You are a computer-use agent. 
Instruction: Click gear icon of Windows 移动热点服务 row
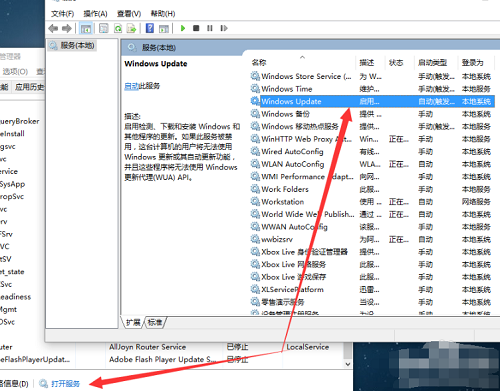point(255,126)
